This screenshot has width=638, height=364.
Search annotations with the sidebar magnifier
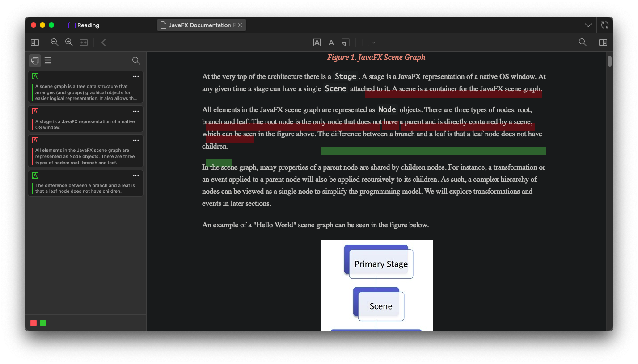tap(136, 61)
